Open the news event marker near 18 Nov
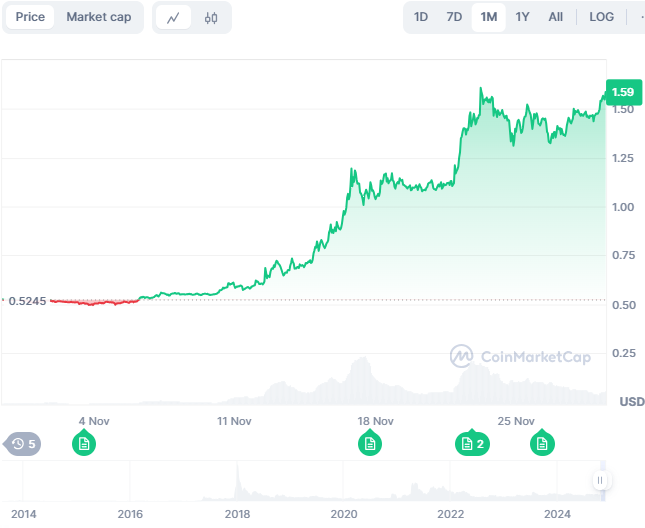Image resolution: width=645 pixels, height=528 pixels. coord(370,443)
